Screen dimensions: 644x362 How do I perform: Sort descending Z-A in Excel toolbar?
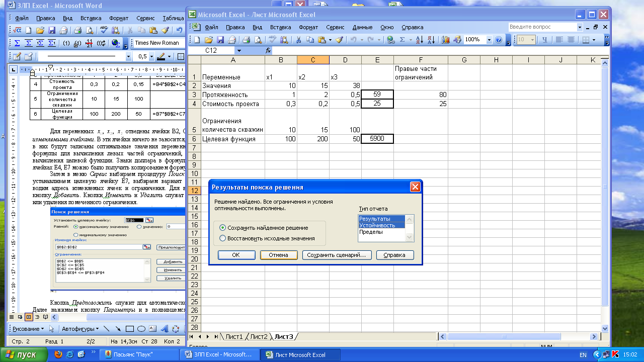click(x=431, y=40)
